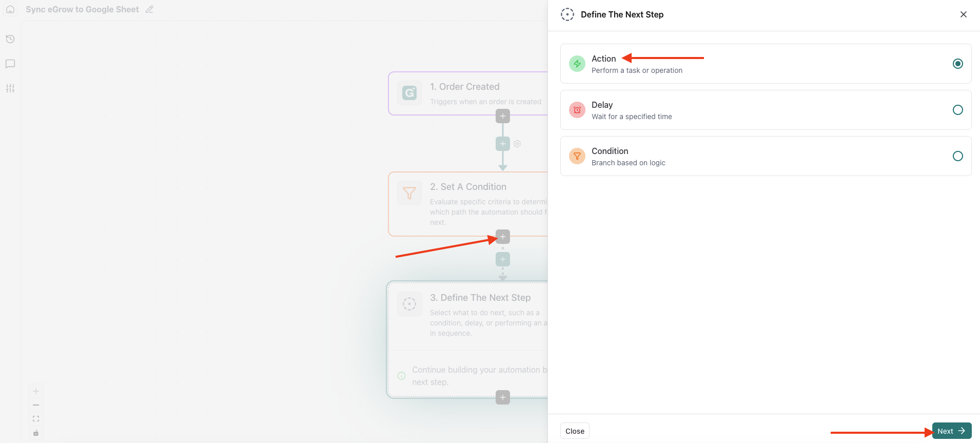
Task: Click the canvas zoom in plus icon
Action: 36,391
